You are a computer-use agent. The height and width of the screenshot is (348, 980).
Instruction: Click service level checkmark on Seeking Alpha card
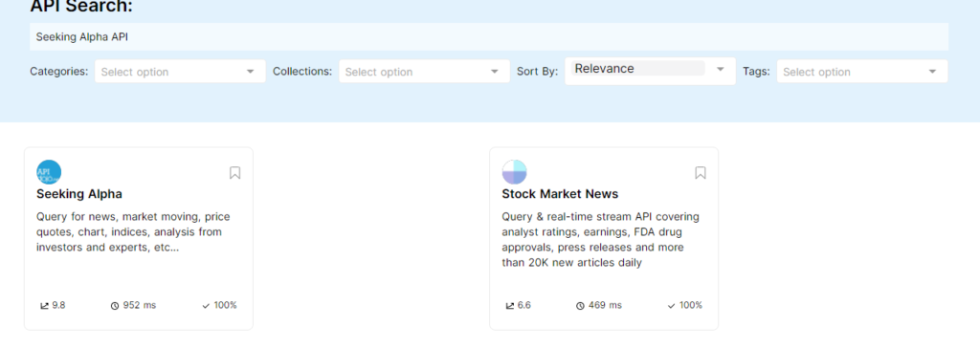[207, 306]
